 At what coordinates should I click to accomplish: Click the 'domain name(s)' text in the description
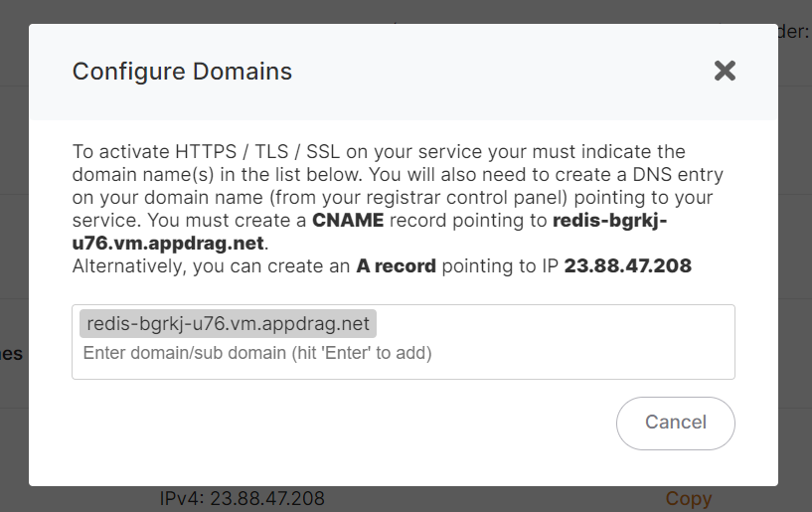click(143, 175)
